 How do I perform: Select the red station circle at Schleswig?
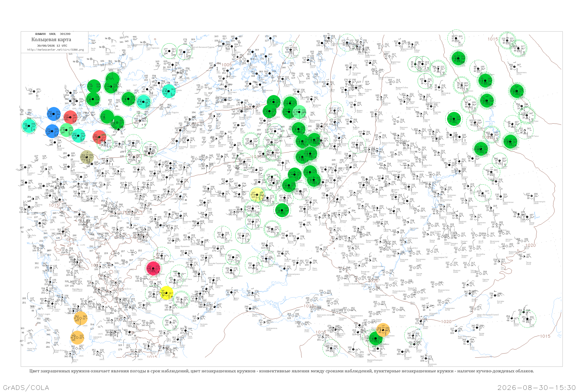click(70, 117)
